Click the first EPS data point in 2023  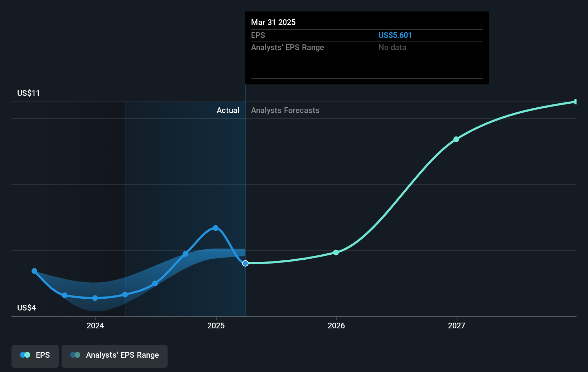[34, 271]
